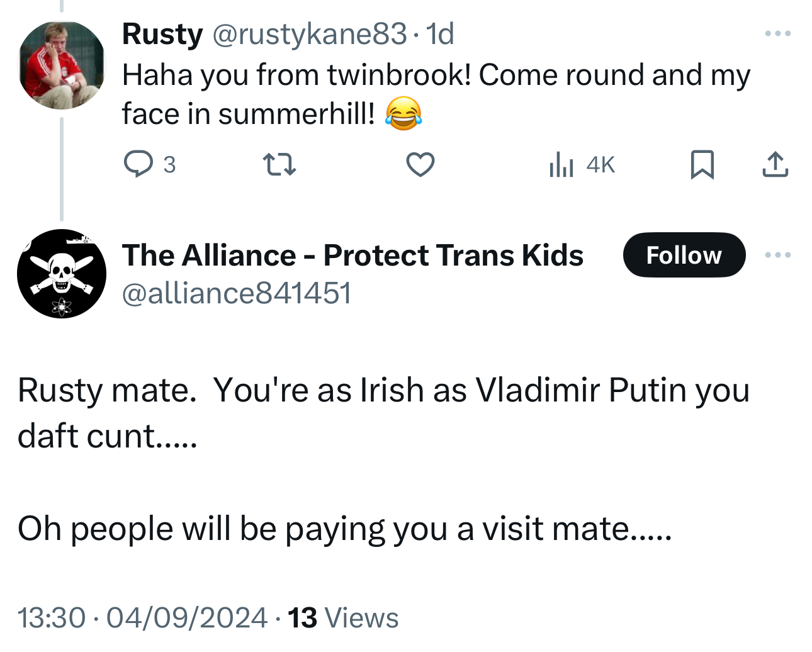The width and height of the screenshot is (812, 652).
Task: Repost Rusty's tweet with the retweet icon
Action: click(x=279, y=164)
